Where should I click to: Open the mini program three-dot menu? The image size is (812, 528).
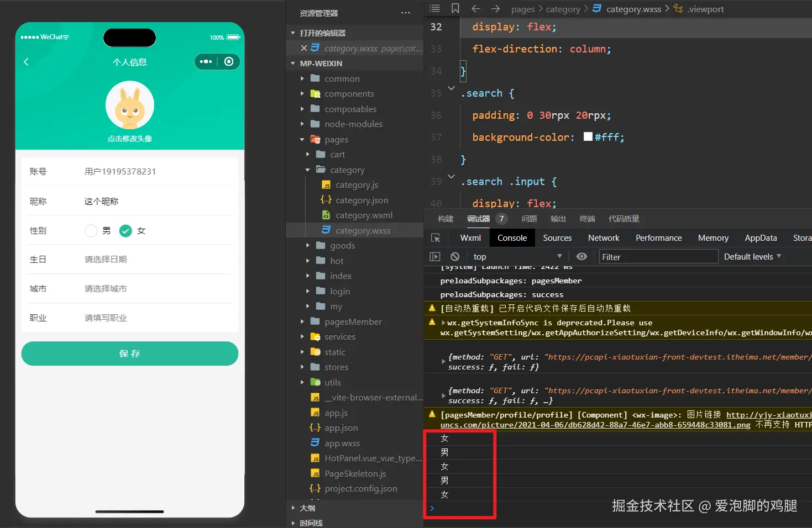click(206, 61)
